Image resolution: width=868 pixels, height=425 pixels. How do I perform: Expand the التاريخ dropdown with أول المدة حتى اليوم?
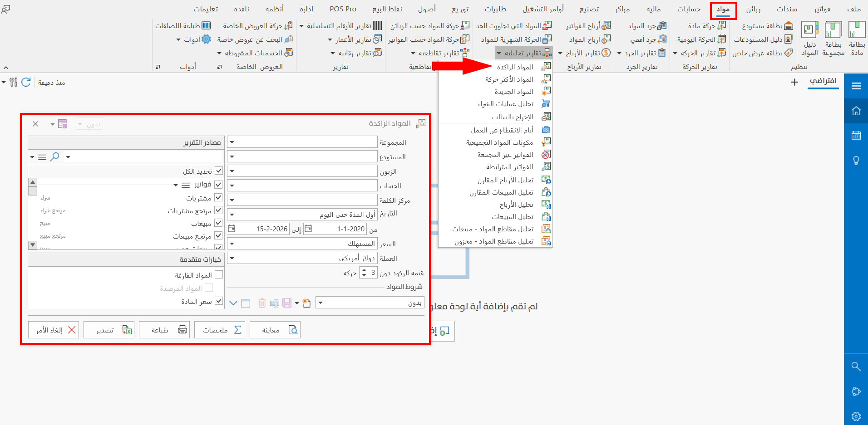click(x=232, y=214)
